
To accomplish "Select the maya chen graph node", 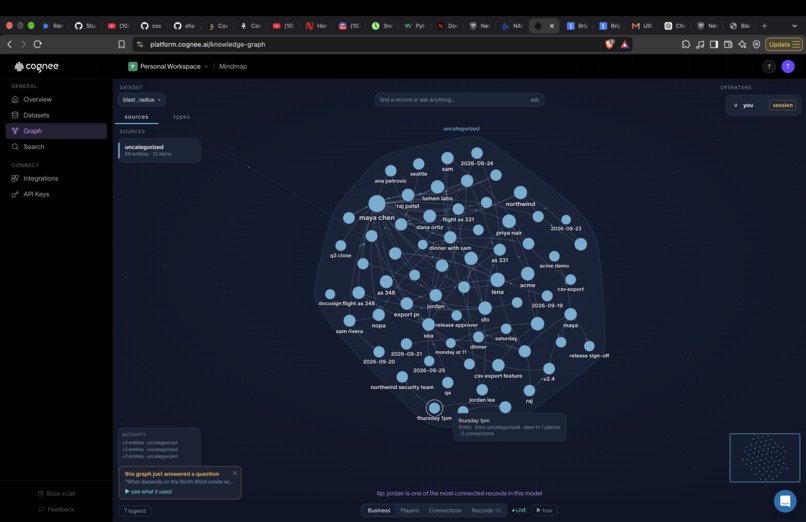I will click(377, 203).
